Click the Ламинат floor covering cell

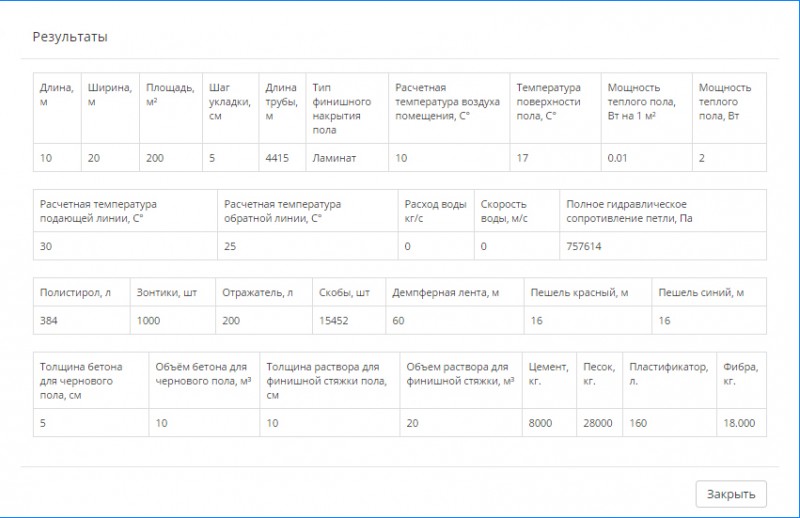point(334,158)
